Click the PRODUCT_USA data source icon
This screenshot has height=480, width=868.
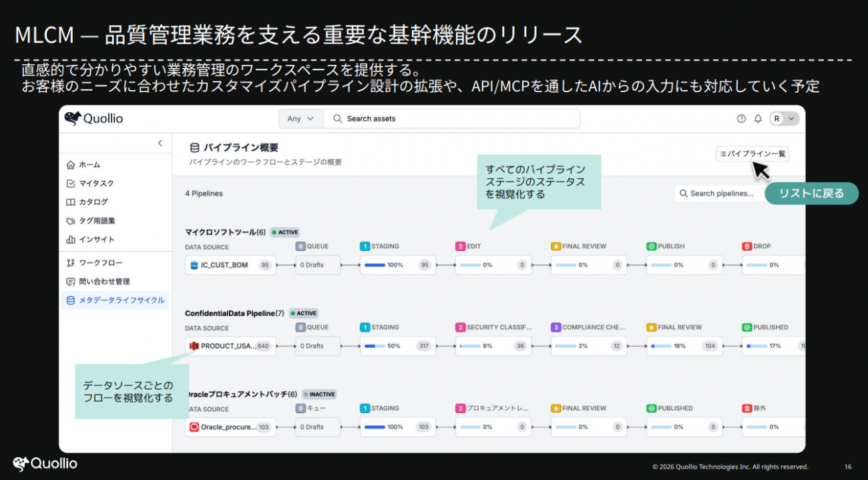(x=194, y=346)
